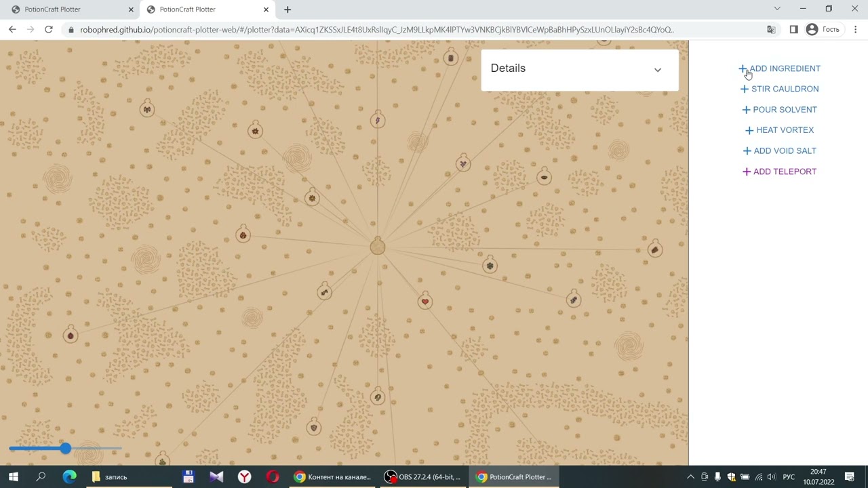
Task: Click ADD INGREDIENT
Action: [x=780, y=68]
